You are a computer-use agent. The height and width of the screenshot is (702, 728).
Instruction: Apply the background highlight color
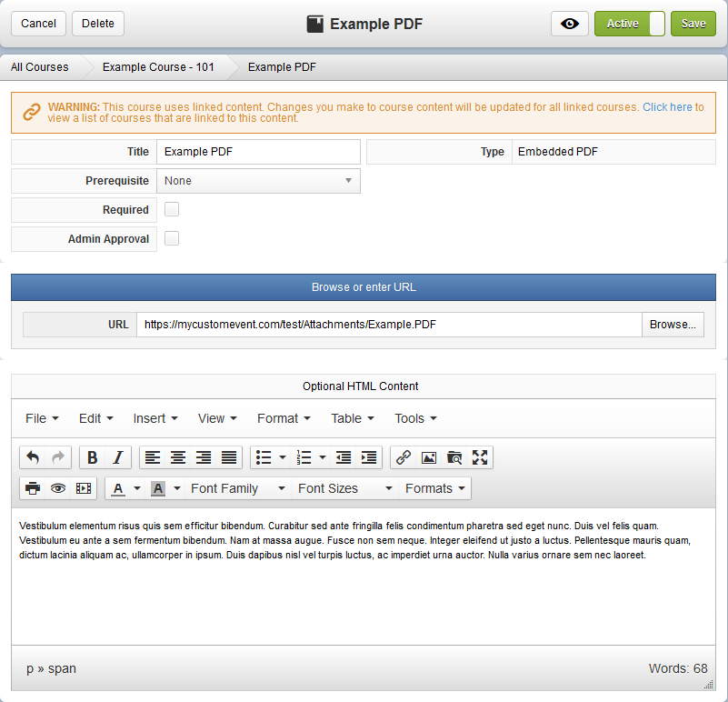point(158,488)
